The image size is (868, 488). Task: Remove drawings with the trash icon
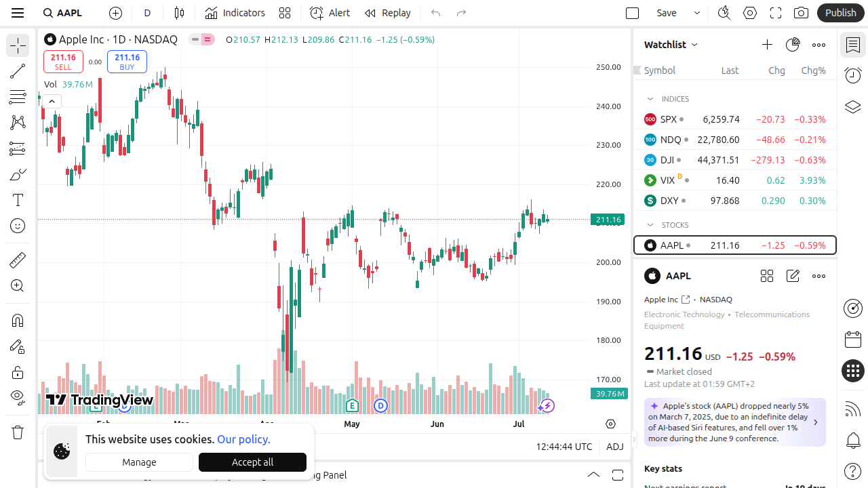tap(18, 432)
